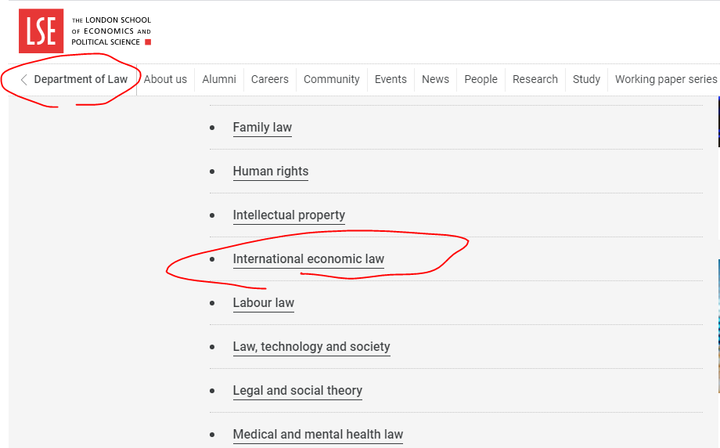Open the Alumni menu item

click(219, 79)
